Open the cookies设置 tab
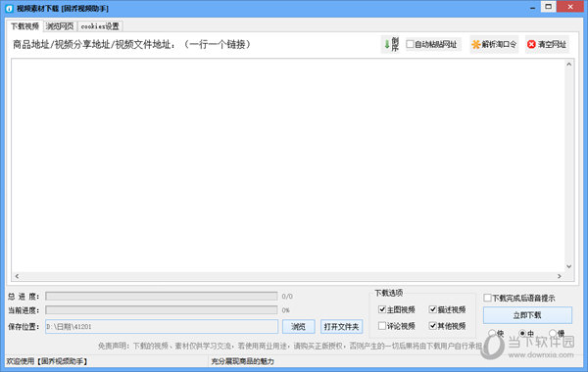Viewport: 588px width, 372px height. (x=100, y=26)
